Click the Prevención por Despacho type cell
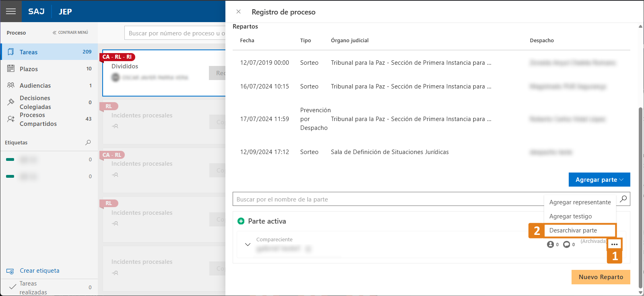This screenshot has height=296, width=644. tap(315, 119)
